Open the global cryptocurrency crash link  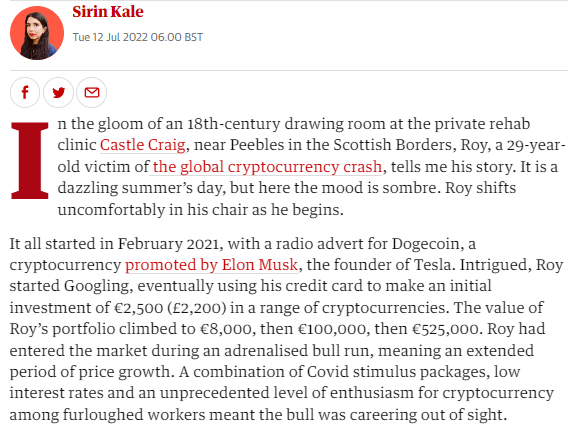[x=267, y=167]
